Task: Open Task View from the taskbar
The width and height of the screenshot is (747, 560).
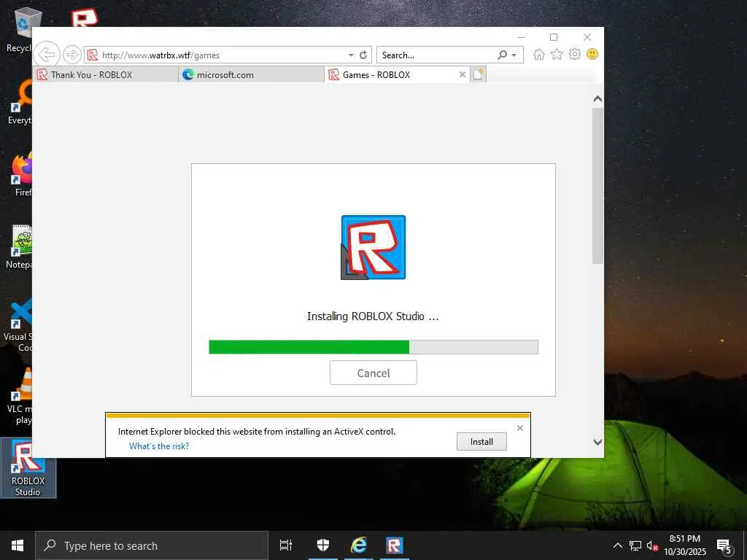Action: pyautogui.click(x=286, y=545)
